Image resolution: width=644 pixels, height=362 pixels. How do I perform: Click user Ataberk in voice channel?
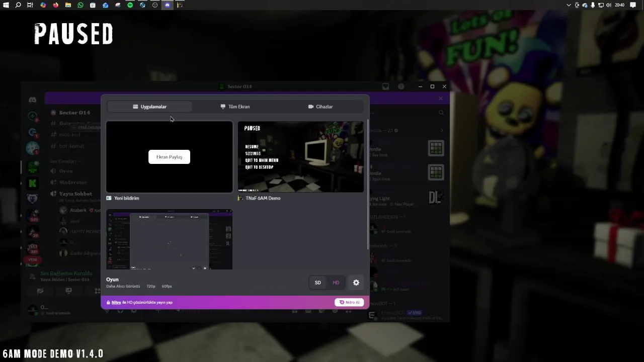pyautogui.click(x=78, y=210)
